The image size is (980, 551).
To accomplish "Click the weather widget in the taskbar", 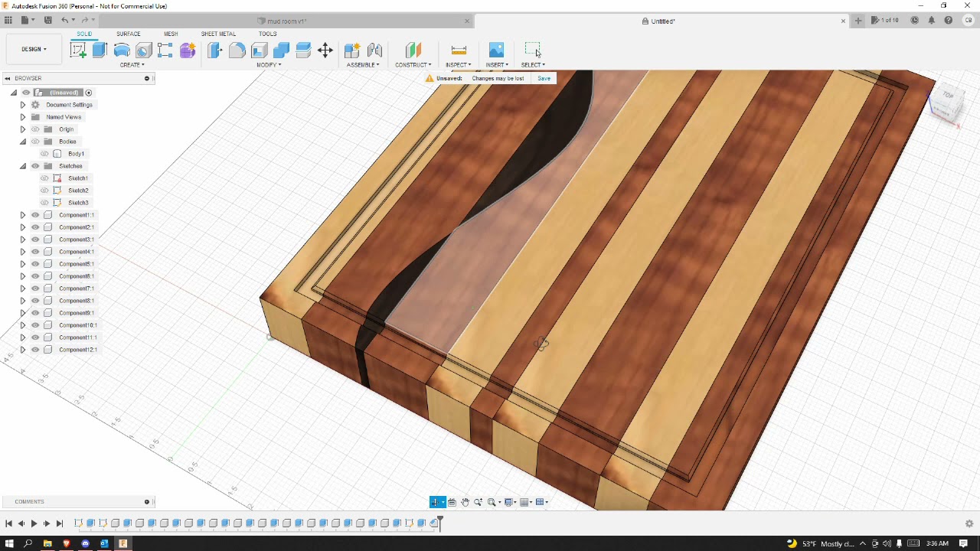I will coord(821,543).
